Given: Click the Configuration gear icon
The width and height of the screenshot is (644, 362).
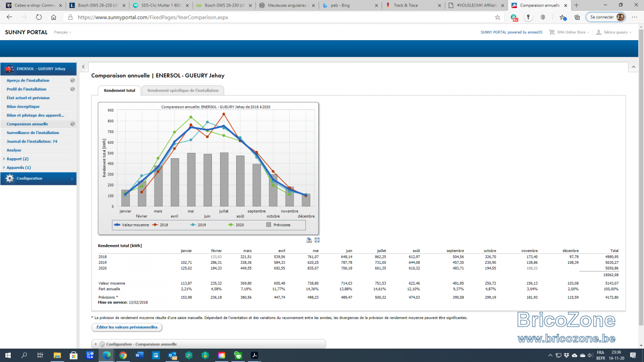Looking at the screenshot, I should click(10, 178).
